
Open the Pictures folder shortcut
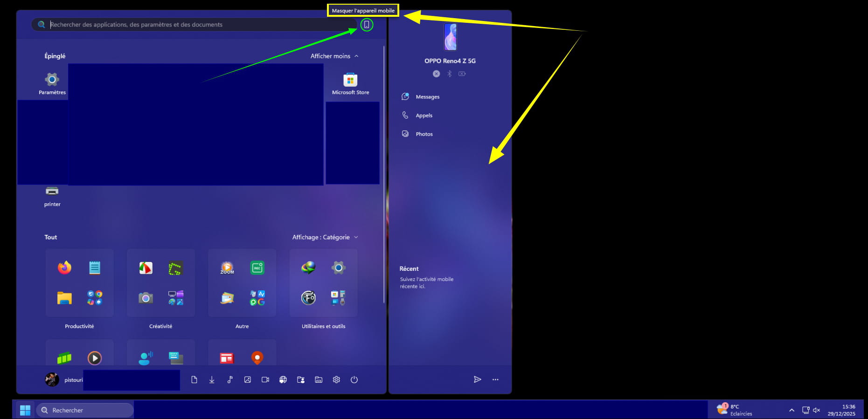[248, 380]
